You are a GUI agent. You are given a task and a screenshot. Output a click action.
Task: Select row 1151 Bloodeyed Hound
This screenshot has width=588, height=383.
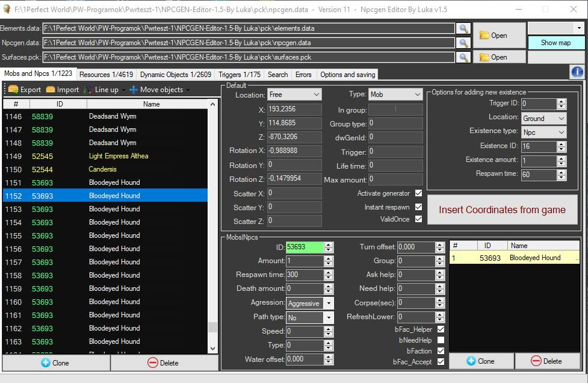point(105,182)
